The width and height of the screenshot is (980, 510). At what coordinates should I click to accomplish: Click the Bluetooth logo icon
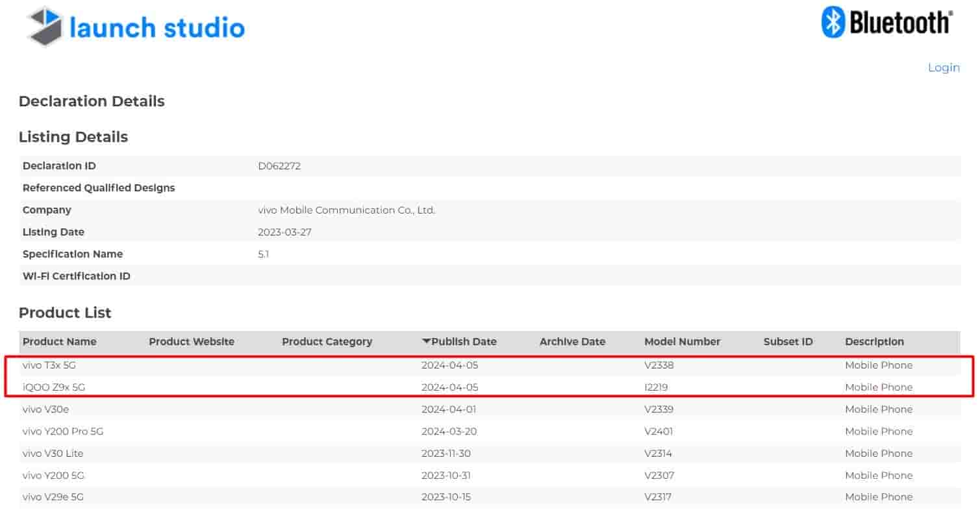tap(833, 23)
